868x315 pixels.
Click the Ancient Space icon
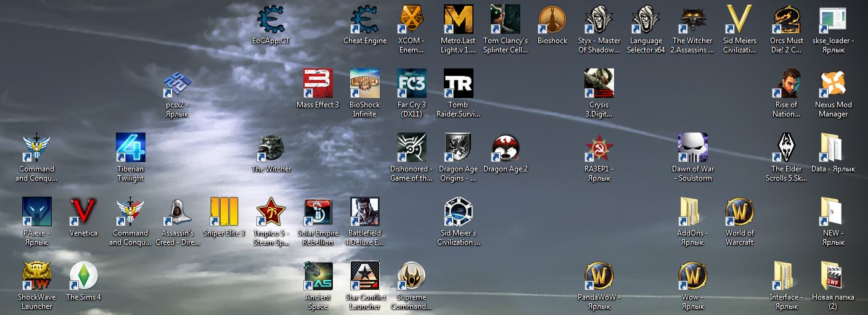pyautogui.click(x=318, y=276)
